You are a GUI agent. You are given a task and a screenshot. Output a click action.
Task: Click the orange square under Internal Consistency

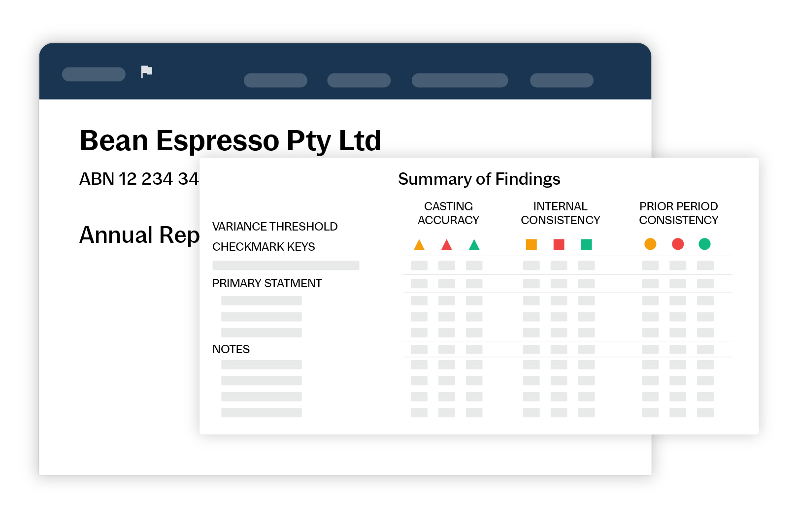[x=531, y=244]
